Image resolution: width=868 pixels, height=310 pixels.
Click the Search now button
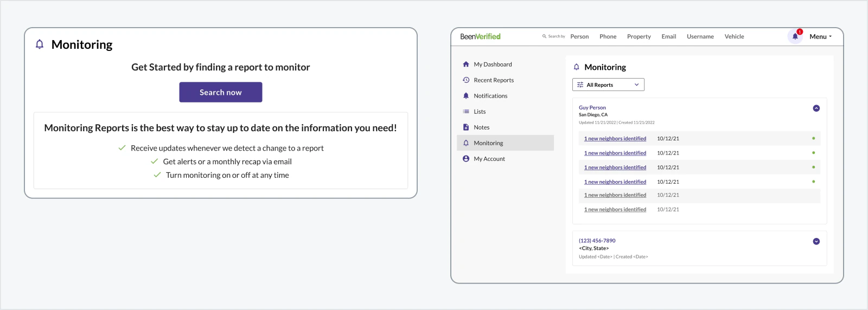[221, 92]
